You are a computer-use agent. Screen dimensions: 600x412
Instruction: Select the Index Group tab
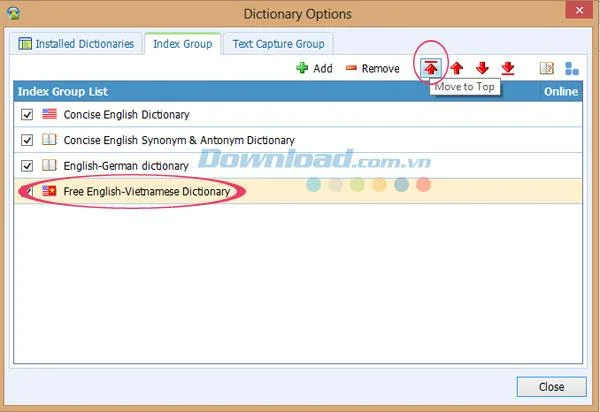pyautogui.click(x=183, y=44)
